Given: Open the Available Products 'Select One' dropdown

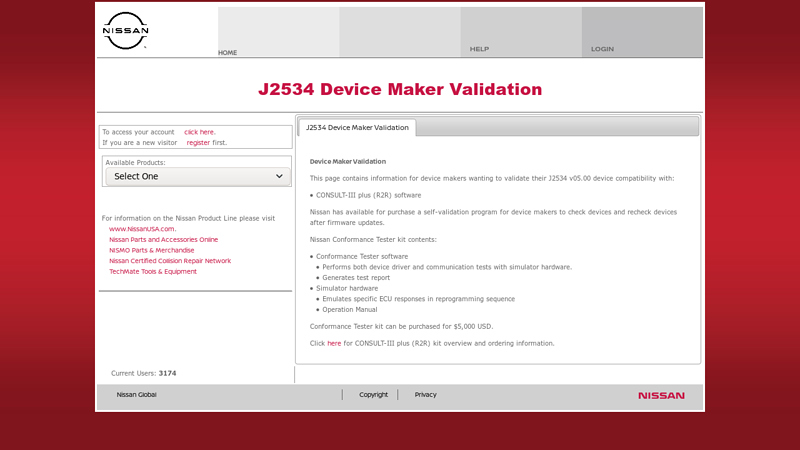Looking at the screenshot, I should pos(198,176).
